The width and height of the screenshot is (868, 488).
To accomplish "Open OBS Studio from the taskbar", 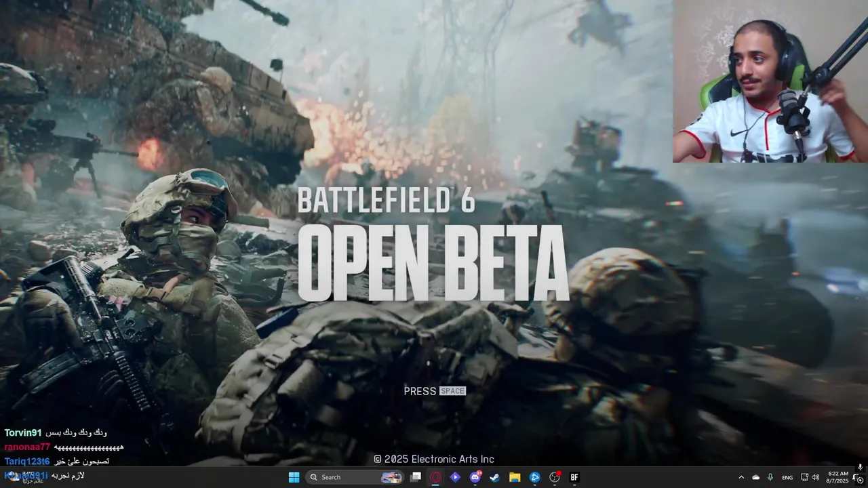I will [x=555, y=477].
